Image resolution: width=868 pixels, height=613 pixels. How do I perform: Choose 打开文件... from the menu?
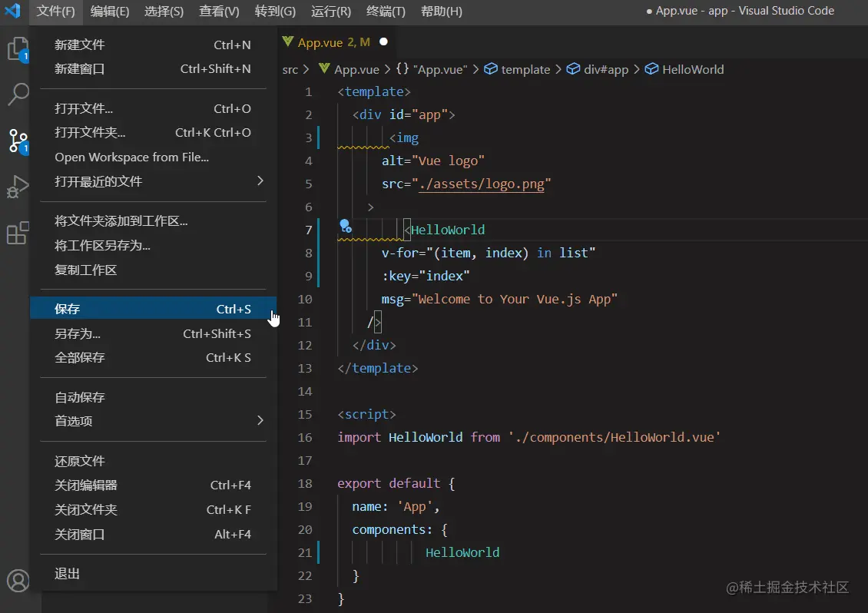(x=154, y=108)
